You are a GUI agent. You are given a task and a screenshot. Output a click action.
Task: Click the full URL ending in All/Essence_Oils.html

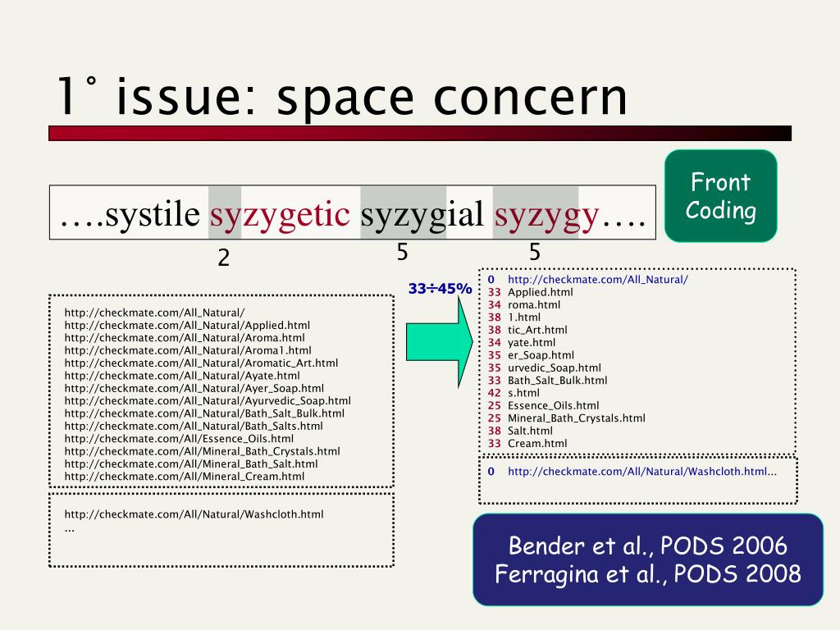tap(179, 439)
